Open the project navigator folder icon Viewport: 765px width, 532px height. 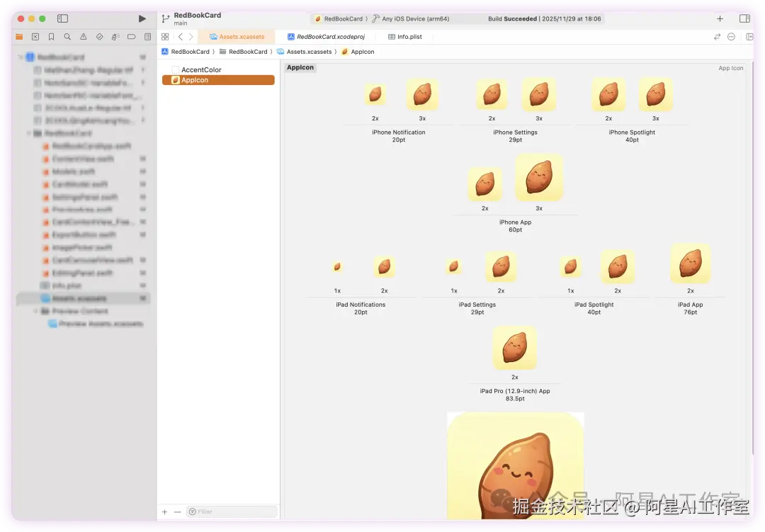coord(20,37)
